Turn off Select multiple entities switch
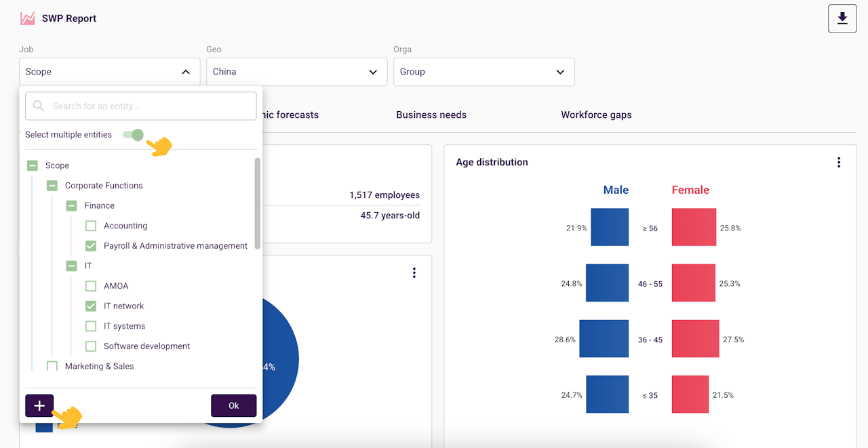This screenshot has width=868, height=448. pyautogui.click(x=134, y=135)
